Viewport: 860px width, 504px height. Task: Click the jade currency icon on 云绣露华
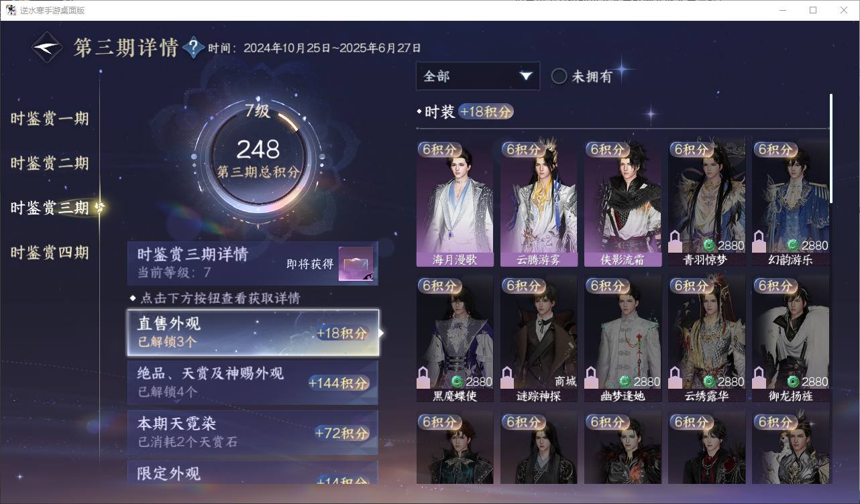tap(709, 381)
